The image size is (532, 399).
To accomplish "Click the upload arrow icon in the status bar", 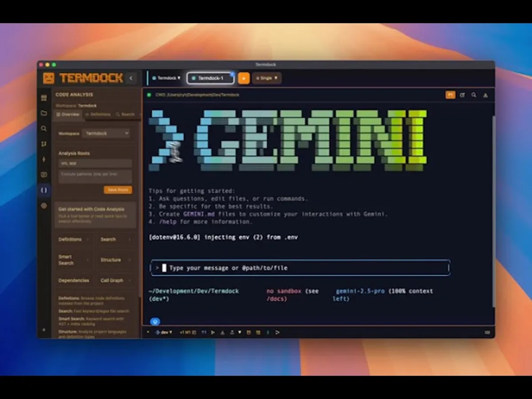I will tap(232, 332).
